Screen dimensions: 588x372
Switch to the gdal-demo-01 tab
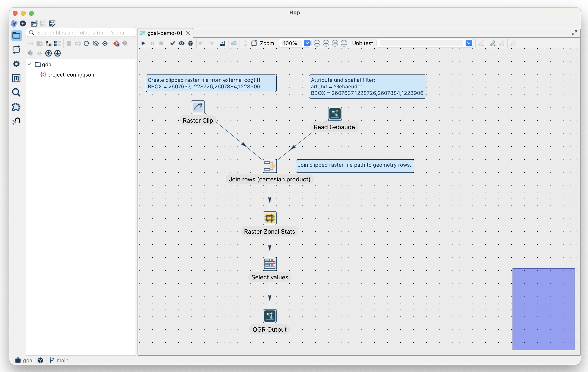[165, 33]
